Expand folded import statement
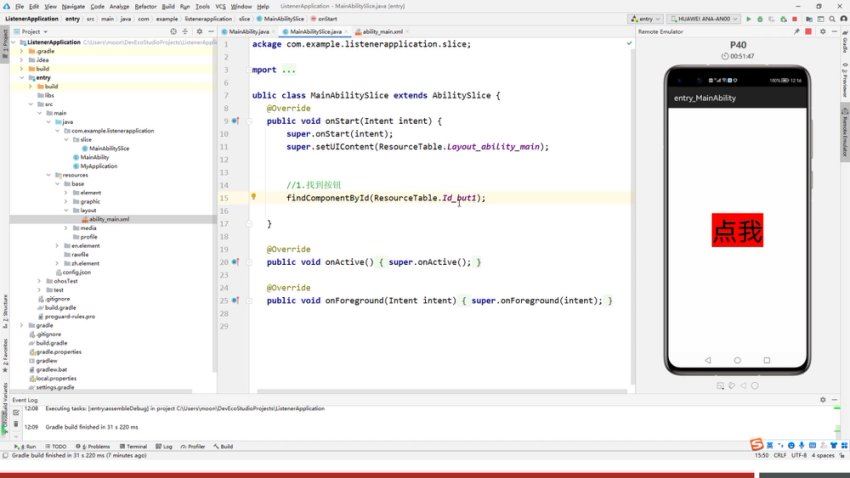 point(288,70)
